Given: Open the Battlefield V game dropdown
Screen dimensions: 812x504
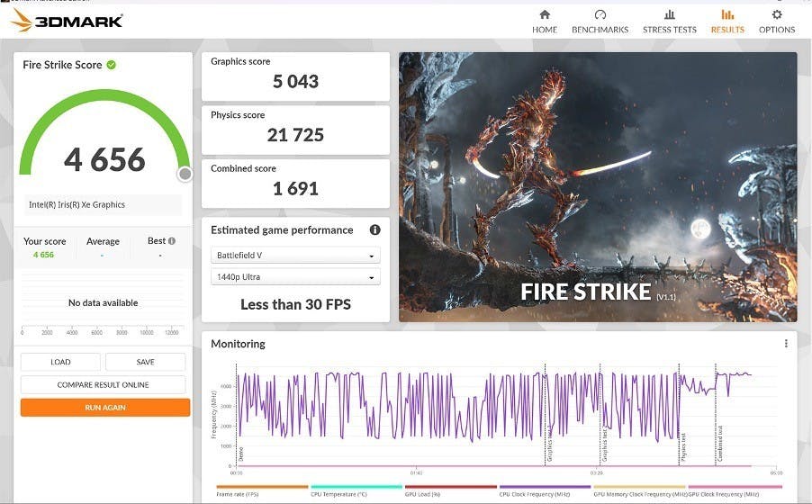Looking at the screenshot, I should click(295, 256).
